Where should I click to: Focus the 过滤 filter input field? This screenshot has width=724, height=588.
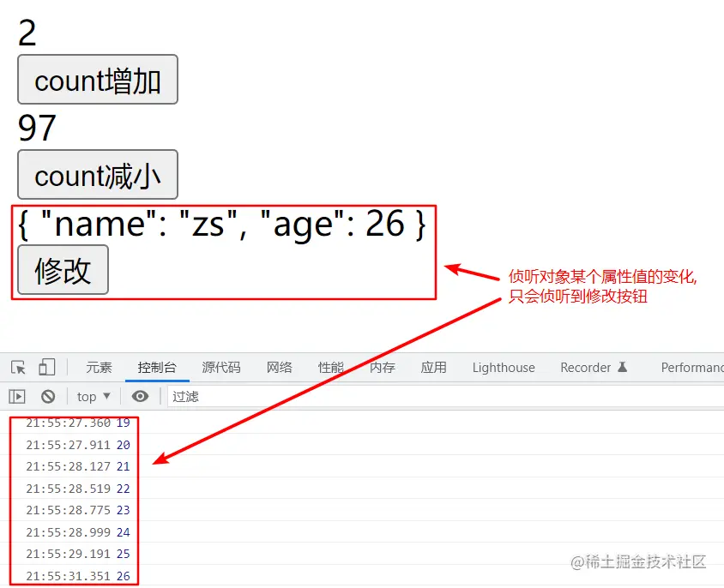[x=445, y=397]
